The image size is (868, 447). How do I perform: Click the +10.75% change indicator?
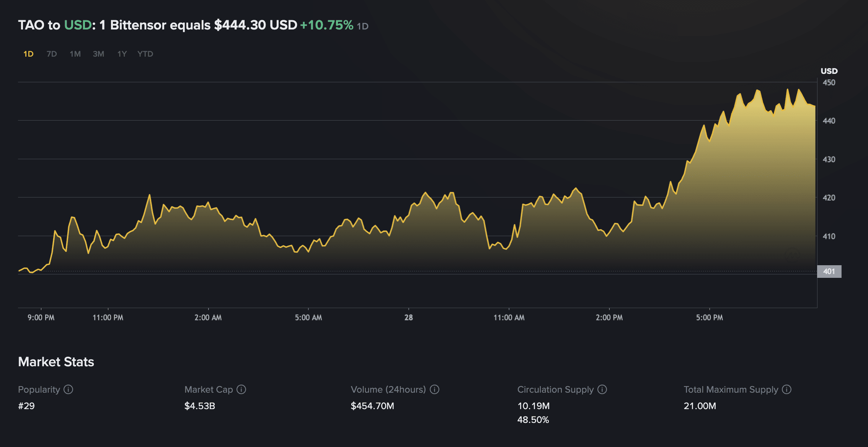point(326,25)
